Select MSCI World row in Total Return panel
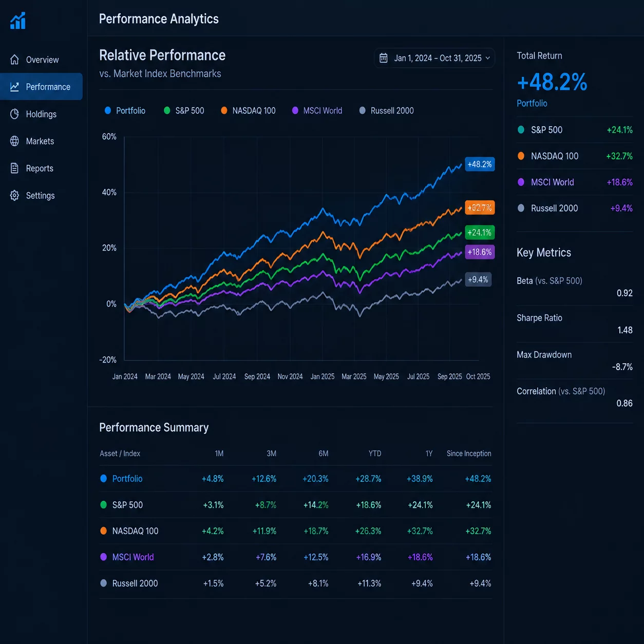644x644 pixels. pyautogui.click(x=575, y=182)
